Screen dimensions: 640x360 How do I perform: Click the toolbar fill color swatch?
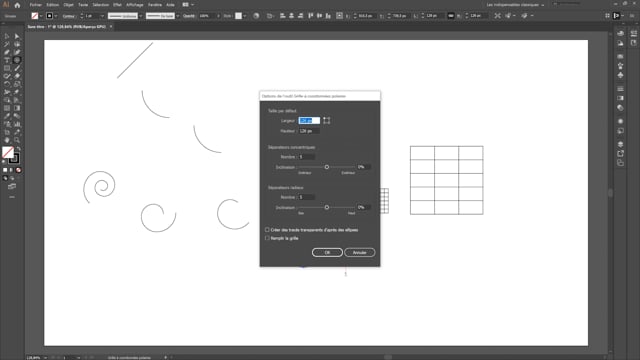[x=8, y=152]
